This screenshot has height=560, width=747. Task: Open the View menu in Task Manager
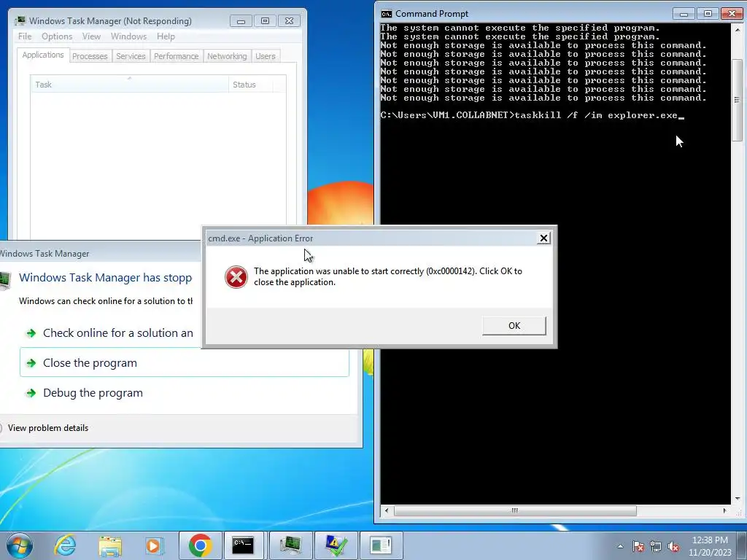[x=91, y=36]
